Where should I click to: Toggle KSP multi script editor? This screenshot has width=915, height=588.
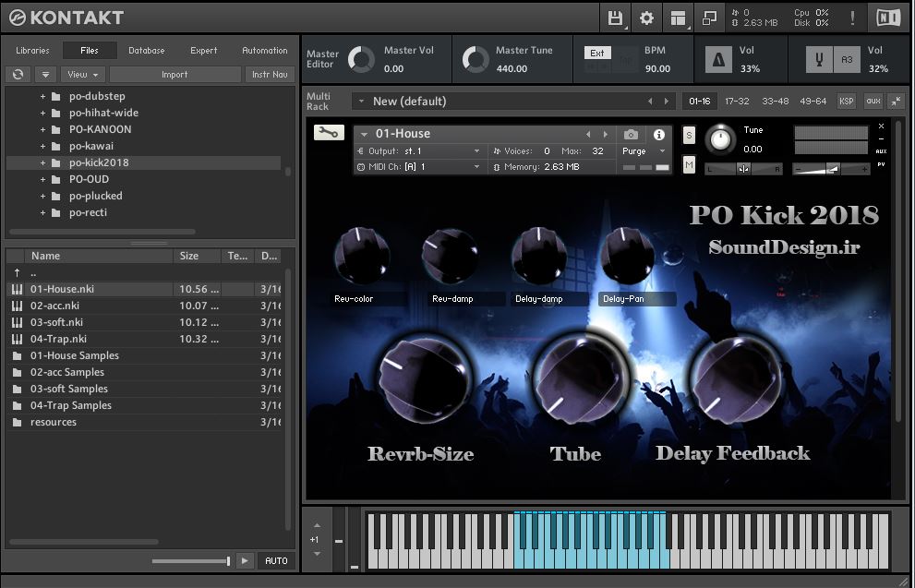[x=846, y=101]
